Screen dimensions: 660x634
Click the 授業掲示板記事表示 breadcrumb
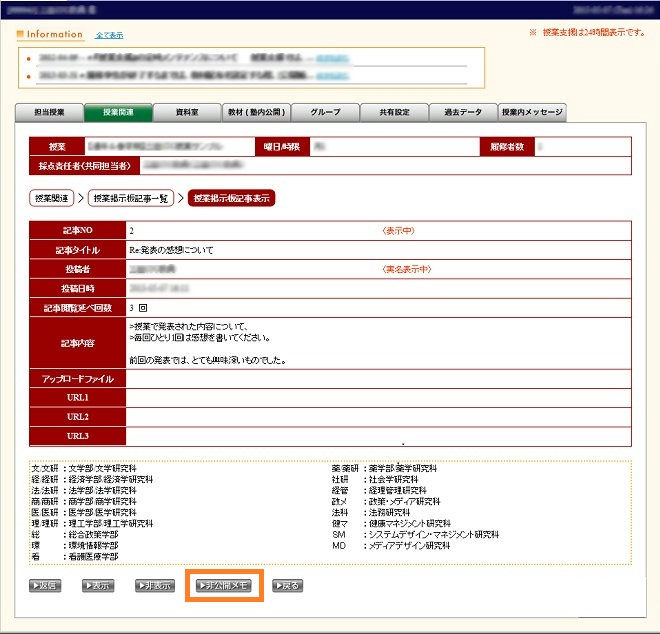pyautogui.click(x=231, y=198)
